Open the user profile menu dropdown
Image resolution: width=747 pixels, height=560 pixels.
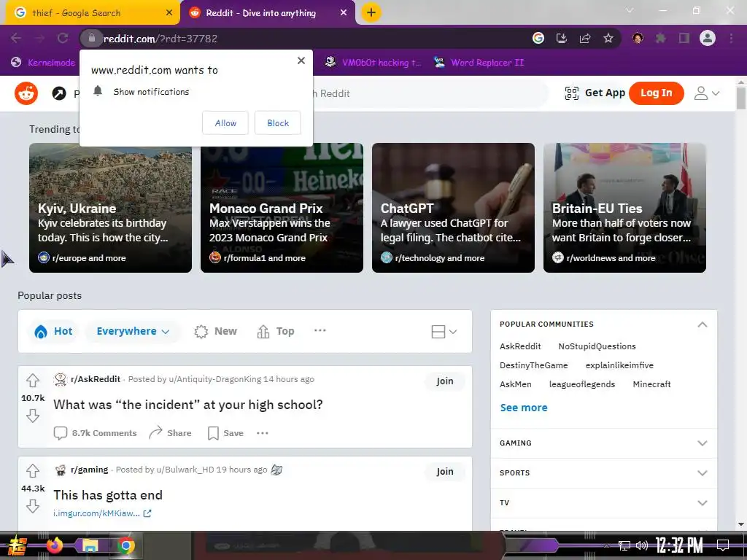click(706, 93)
